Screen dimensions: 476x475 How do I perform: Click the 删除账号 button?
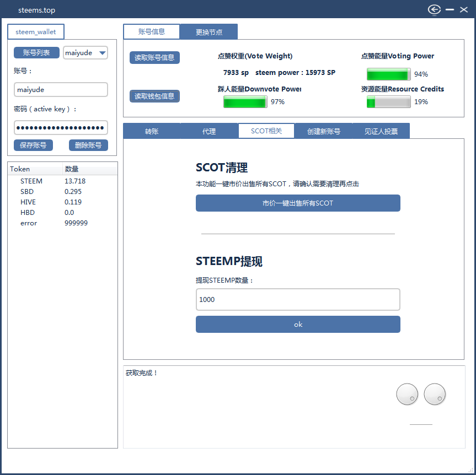(88, 145)
